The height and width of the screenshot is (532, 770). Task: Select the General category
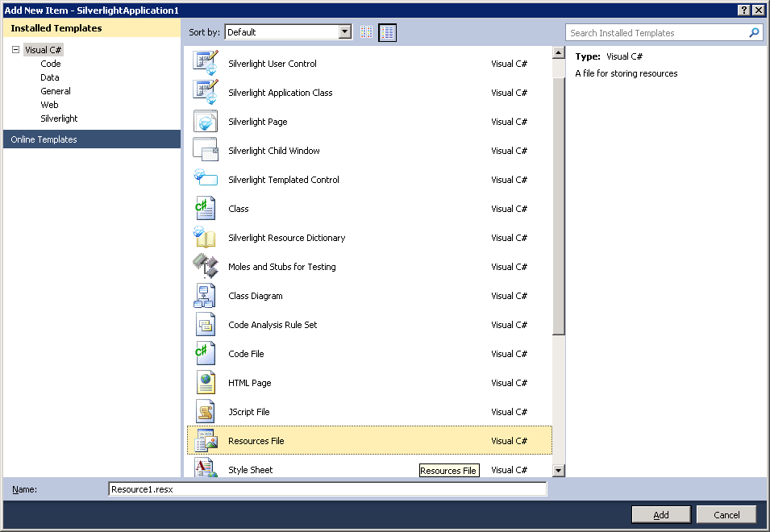click(x=56, y=91)
